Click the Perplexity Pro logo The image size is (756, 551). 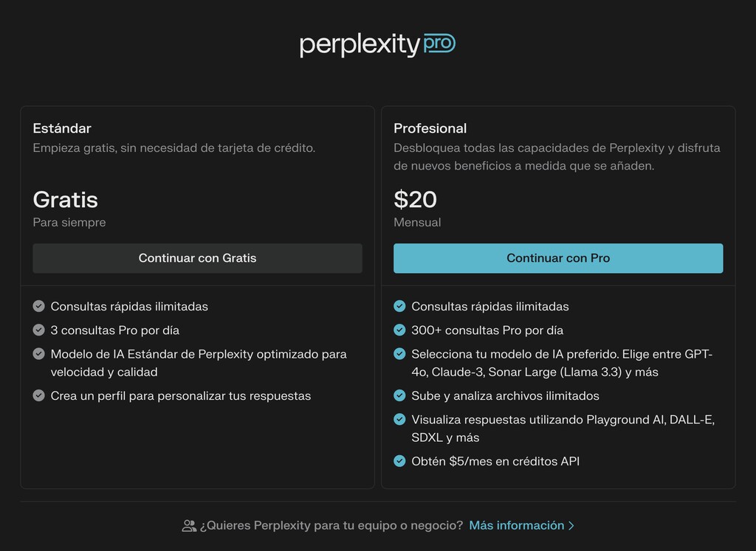(x=377, y=45)
